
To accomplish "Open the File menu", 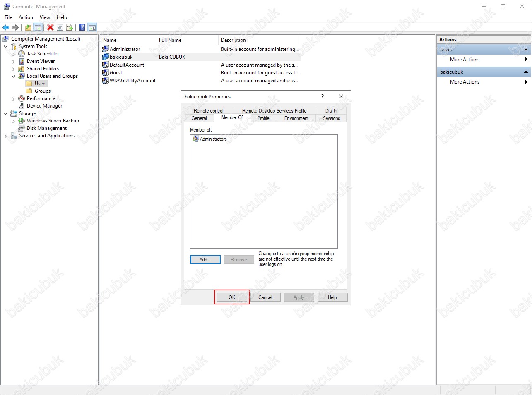I will click(8, 17).
